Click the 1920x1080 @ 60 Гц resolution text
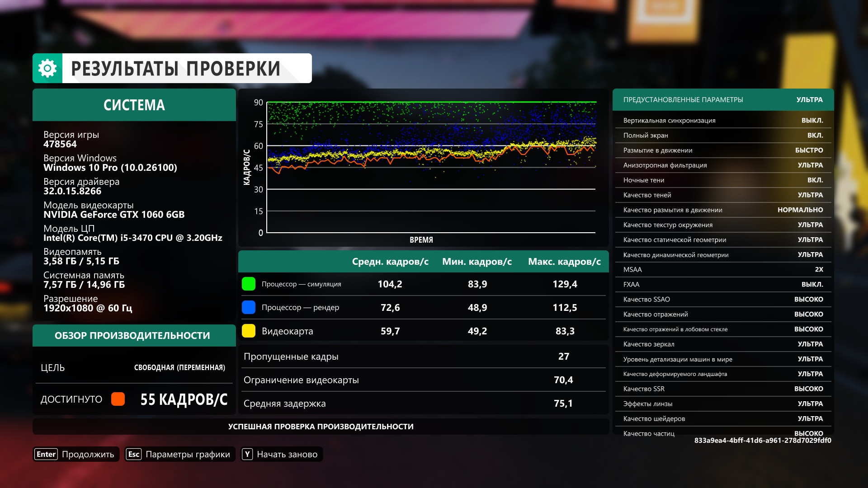 point(88,308)
